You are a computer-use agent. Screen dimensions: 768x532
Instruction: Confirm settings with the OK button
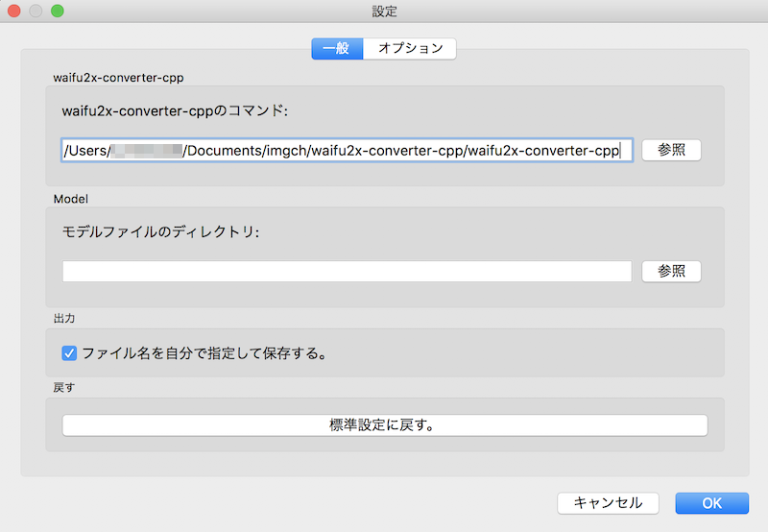pyautogui.click(x=711, y=503)
